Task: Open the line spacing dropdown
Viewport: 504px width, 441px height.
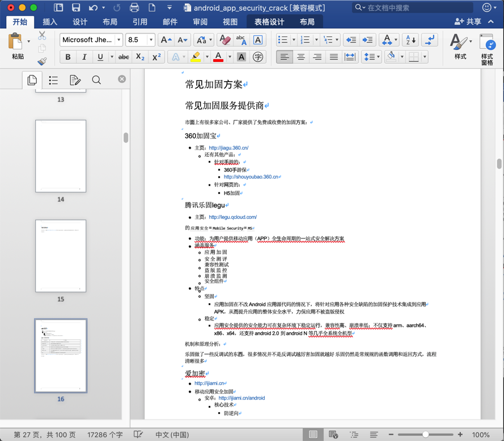Action: (x=371, y=57)
